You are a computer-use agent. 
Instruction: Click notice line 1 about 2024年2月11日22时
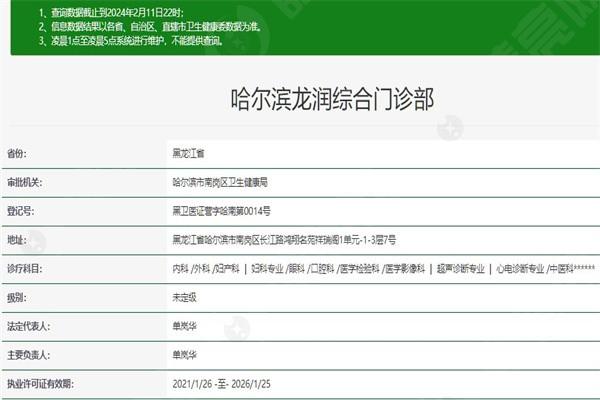tap(111, 13)
